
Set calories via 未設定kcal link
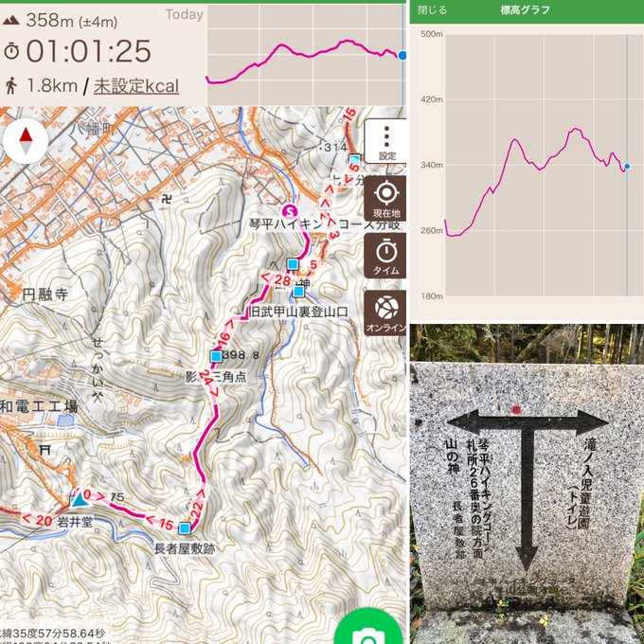(x=136, y=86)
